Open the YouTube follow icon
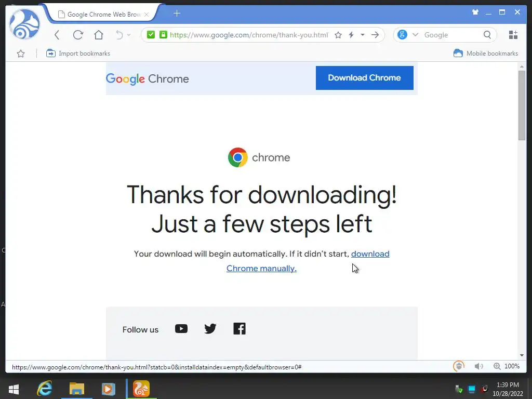 click(x=181, y=328)
